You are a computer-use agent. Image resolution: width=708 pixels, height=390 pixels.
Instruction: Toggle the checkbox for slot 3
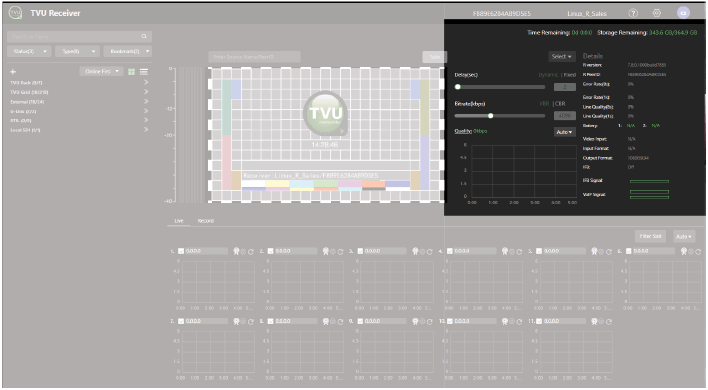[360, 251]
